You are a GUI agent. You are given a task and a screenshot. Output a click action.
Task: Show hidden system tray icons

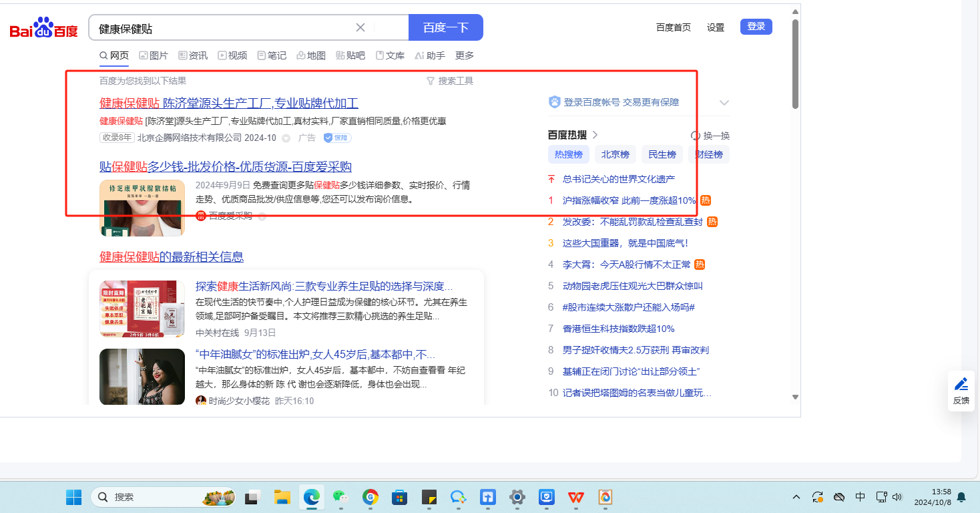tap(796, 497)
